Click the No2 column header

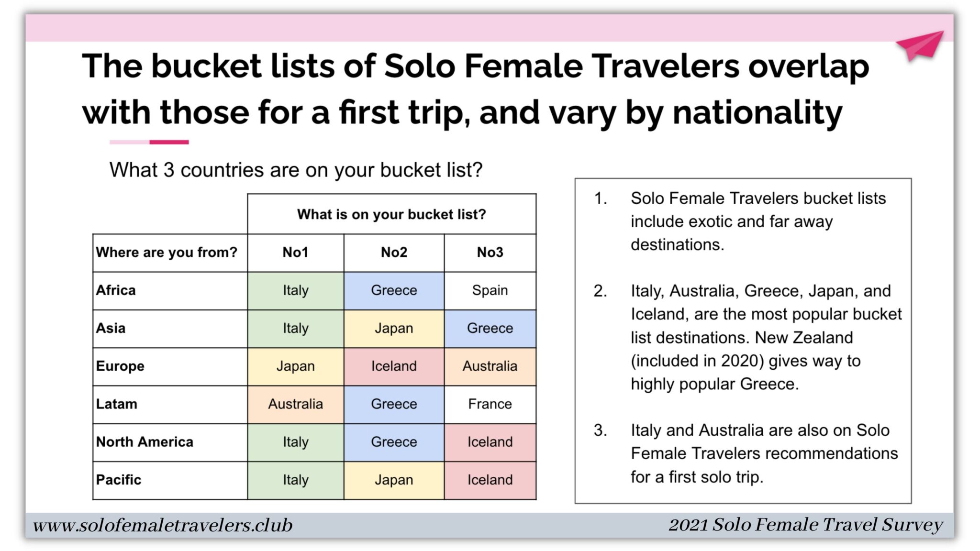pyautogui.click(x=394, y=253)
